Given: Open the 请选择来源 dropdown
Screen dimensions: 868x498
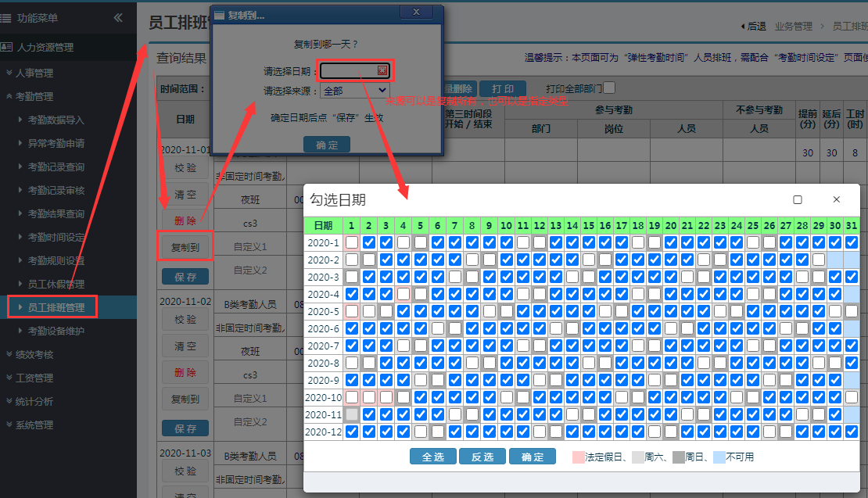Looking at the screenshot, I should pos(355,91).
